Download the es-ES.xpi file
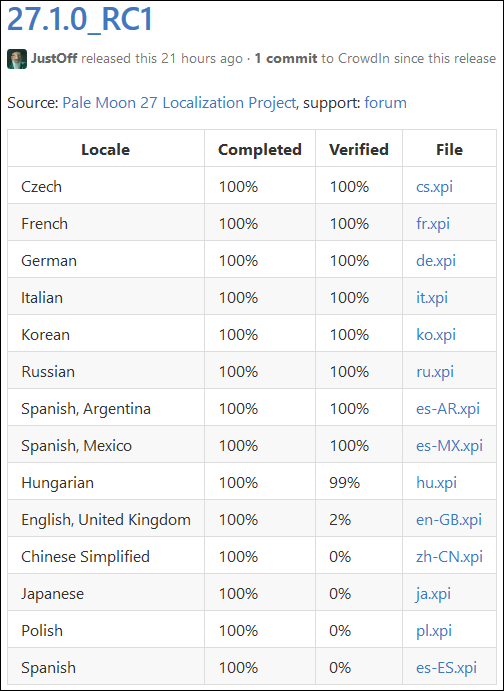This screenshot has height=691, width=504. pyautogui.click(x=446, y=668)
